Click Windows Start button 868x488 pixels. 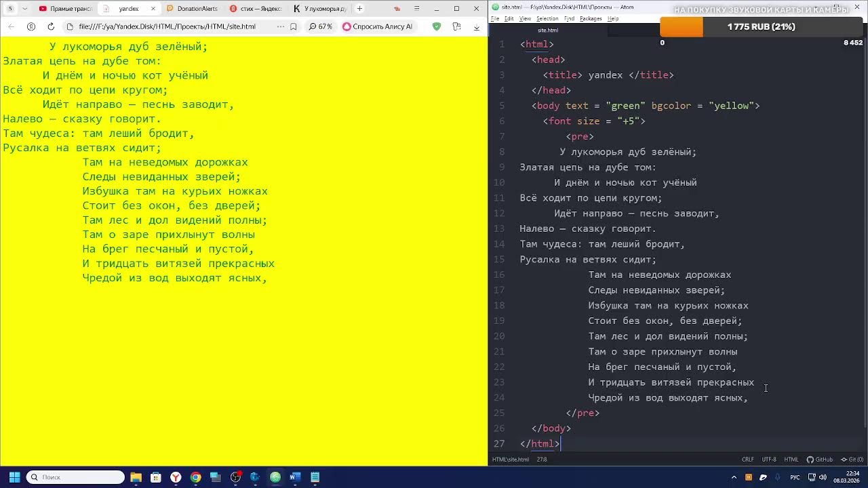pyautogui.click(x=14, y=477)
